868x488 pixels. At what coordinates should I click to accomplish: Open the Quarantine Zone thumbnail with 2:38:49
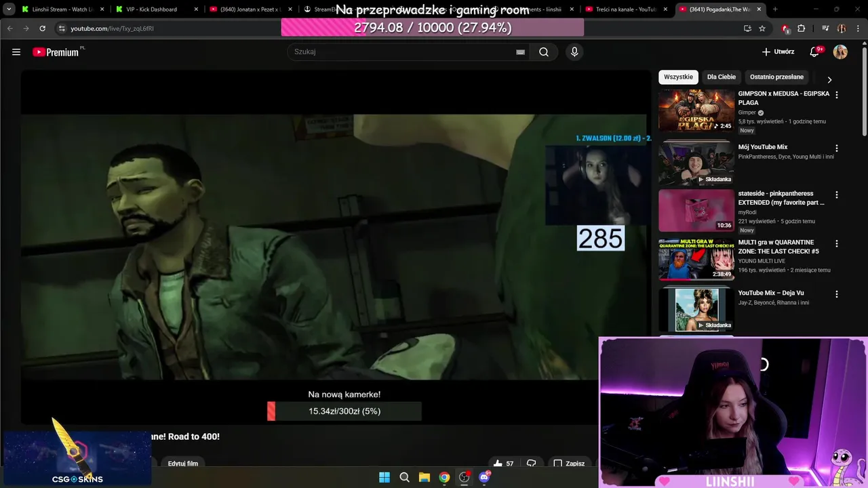[x=696, y=259]
